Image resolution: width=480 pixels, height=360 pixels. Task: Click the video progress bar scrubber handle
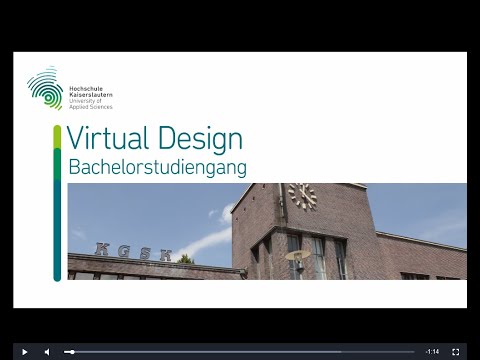coord(72,352)
